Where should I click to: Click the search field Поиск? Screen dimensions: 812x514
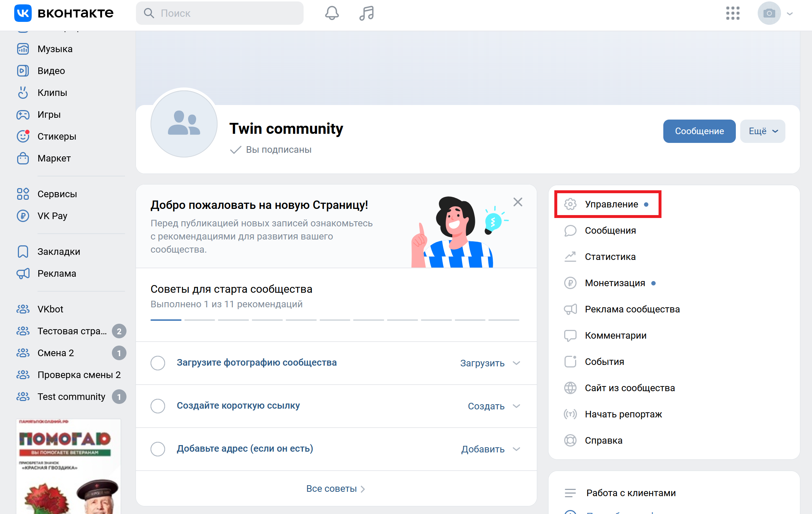coord(219,13)
